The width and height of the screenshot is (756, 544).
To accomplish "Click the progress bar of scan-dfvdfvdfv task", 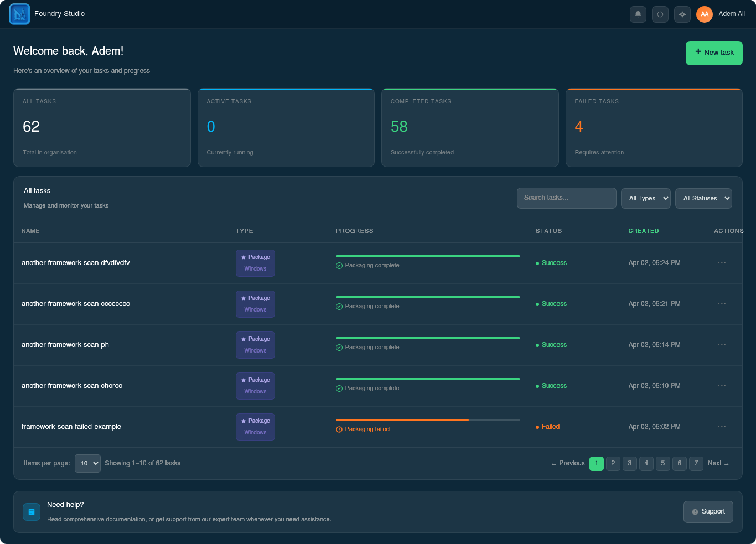I will click(x=428, y=256).
